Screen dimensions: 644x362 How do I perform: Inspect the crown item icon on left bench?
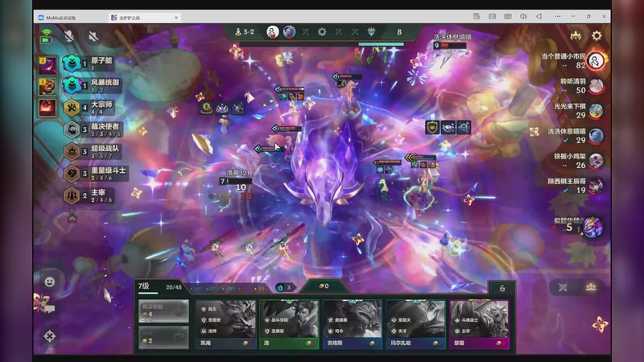point(222,108)
